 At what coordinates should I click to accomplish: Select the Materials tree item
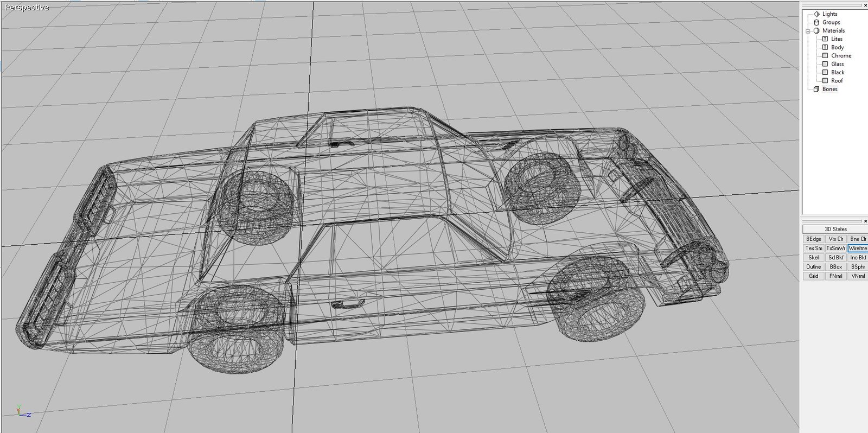pos(833,31)
